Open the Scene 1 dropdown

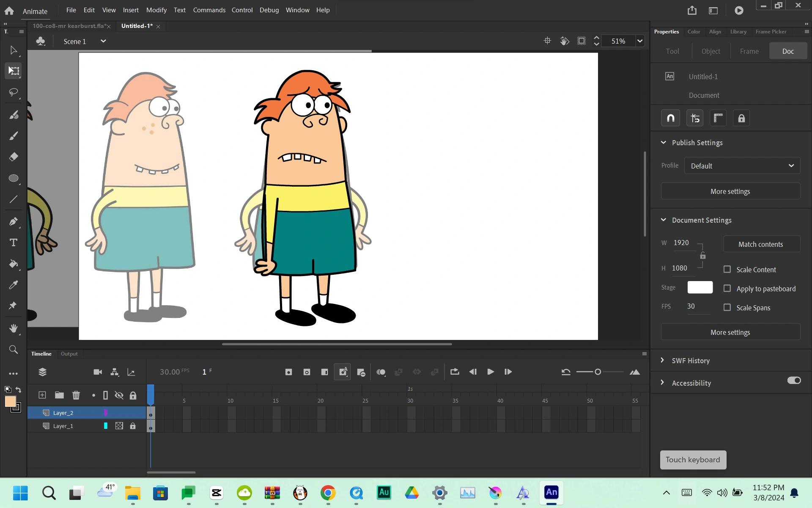[x=103, y=41]
